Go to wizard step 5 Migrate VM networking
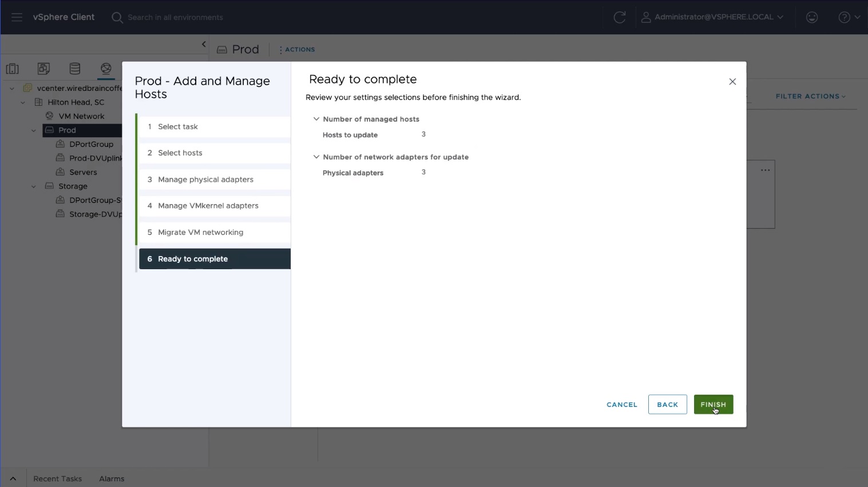868x487 pixels. click(200, 232)
